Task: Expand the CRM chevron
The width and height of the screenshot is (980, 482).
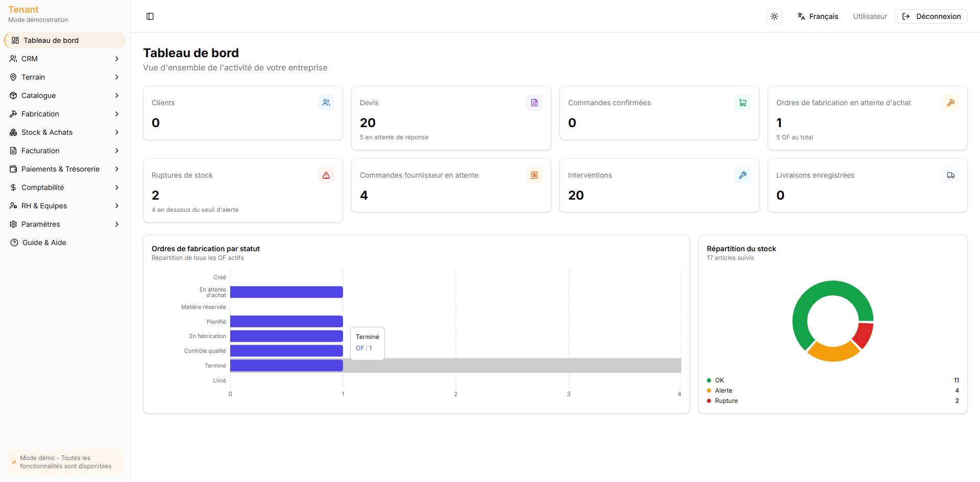Action: (x=117, y=59)
